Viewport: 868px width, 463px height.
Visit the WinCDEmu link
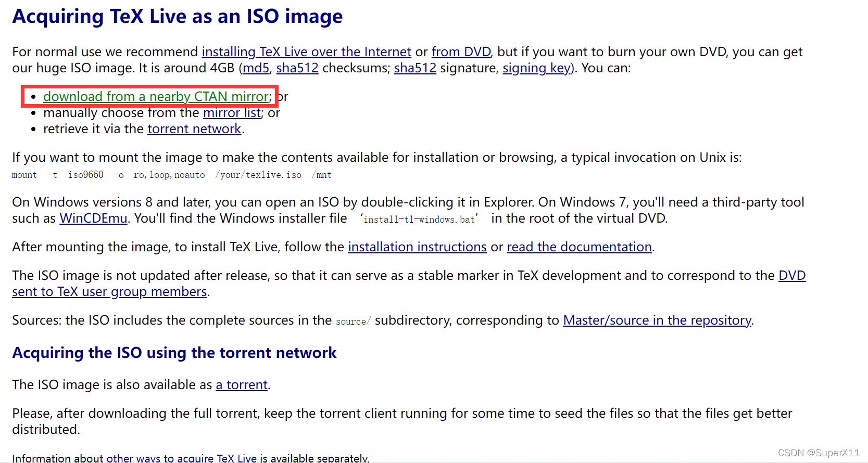coord(93,218)
